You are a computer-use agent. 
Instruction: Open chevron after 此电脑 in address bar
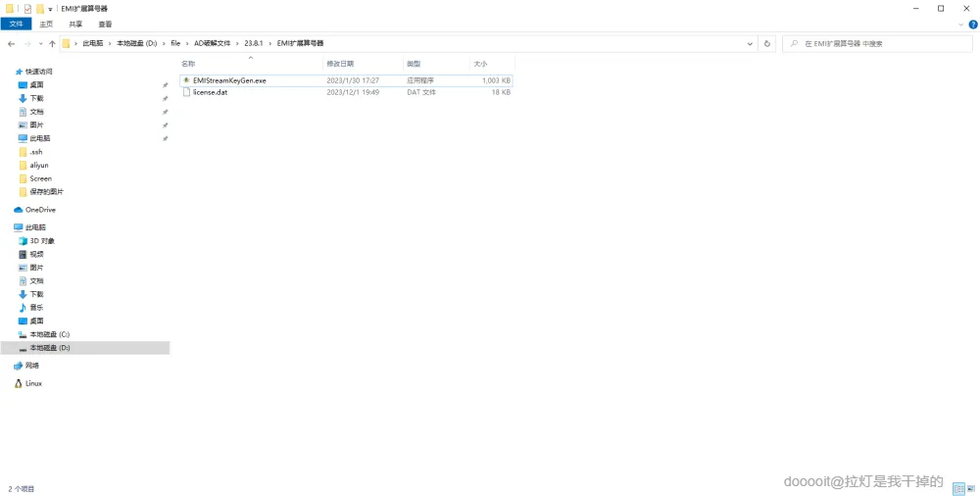[110, 43]
